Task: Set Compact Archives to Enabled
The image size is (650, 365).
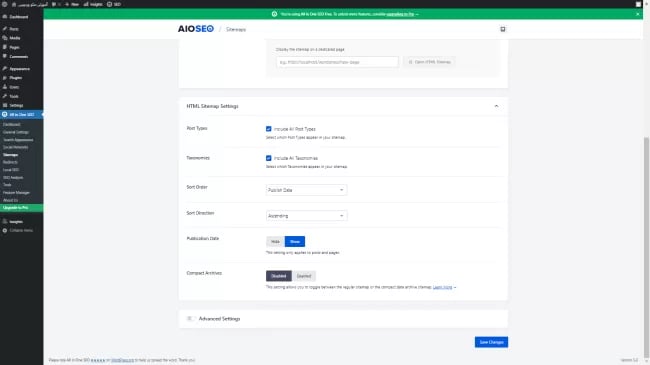Action: (x=303, y=276)
